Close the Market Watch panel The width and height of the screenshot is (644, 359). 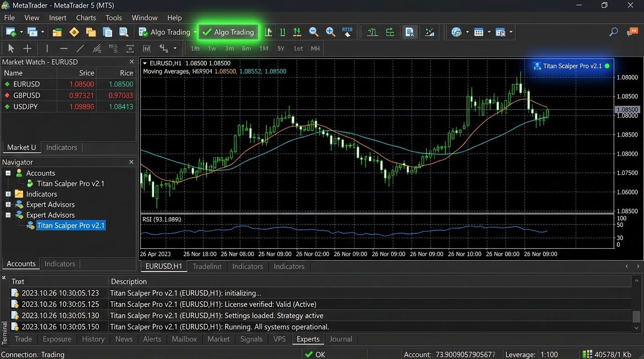pos(132,62)
